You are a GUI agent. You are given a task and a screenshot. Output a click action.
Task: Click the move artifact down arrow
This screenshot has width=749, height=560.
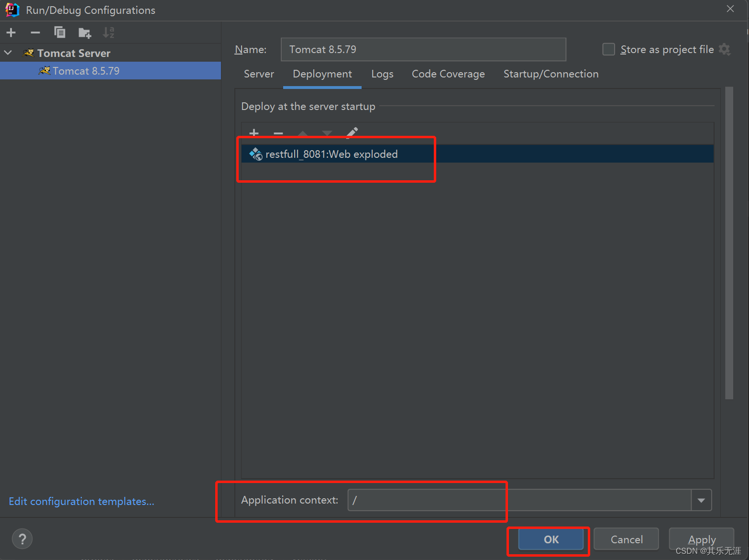[x=327, y=133]
